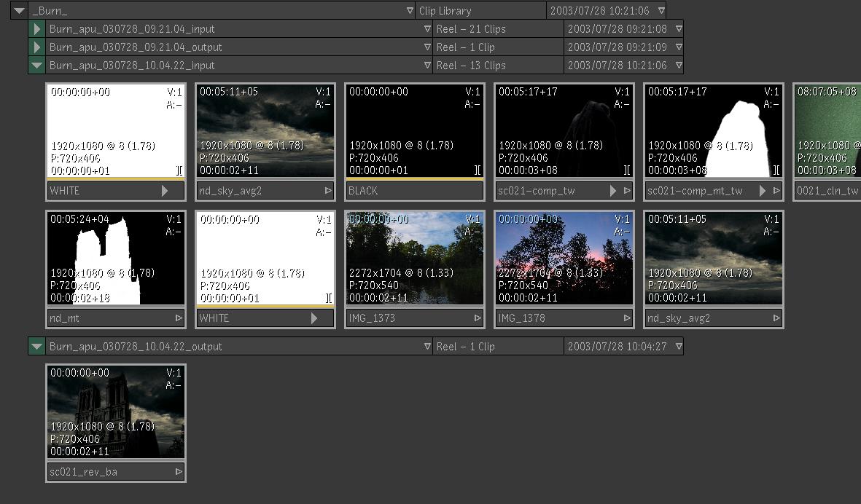Image resolution: width=861 pixels, height=504 pixels.
Task: Click the IMG_1373 clip name
Action: coord(372,318)
